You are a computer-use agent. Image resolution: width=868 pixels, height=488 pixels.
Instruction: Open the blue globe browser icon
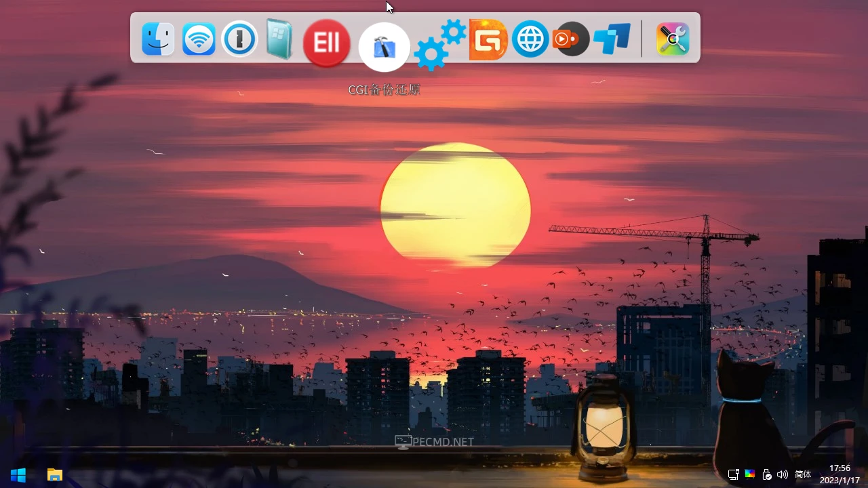(530, 39)
